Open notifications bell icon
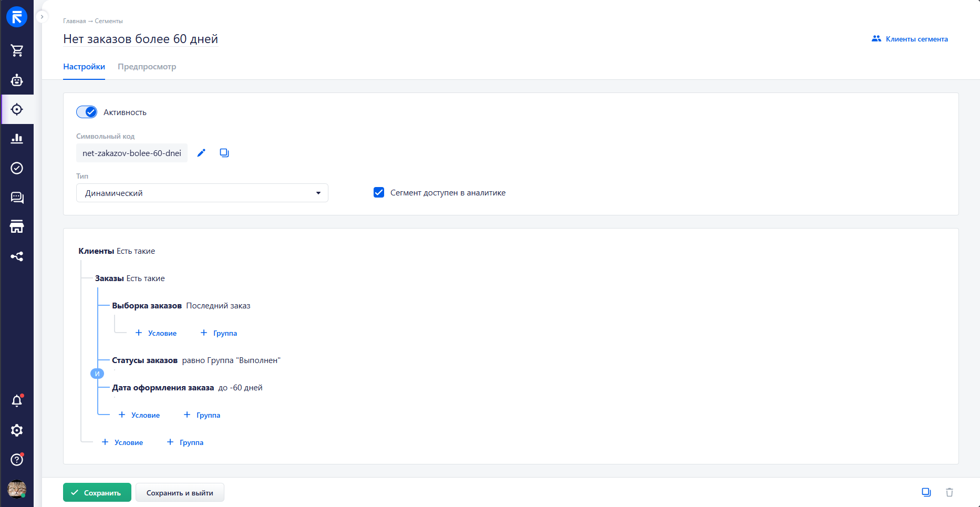The image size is (980, 507). 17,401
